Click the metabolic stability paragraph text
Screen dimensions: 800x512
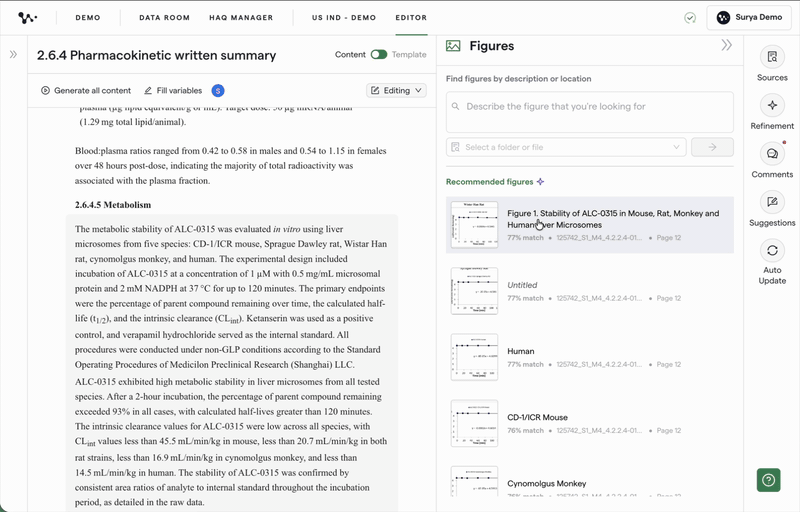tap(231, 297)
